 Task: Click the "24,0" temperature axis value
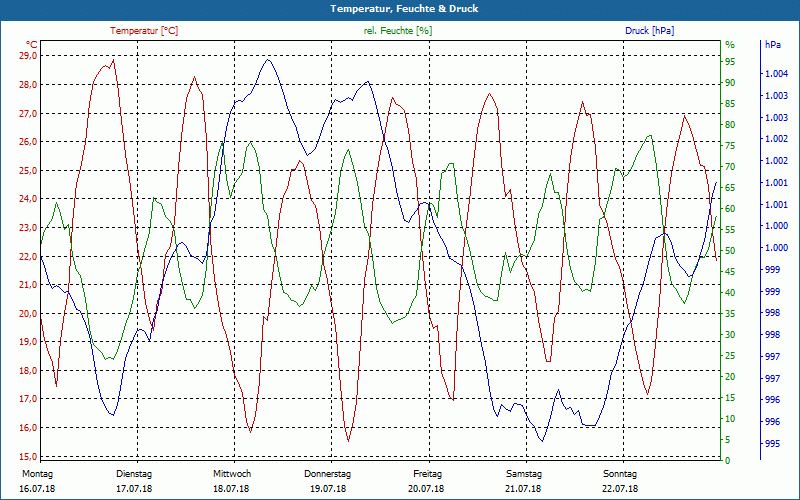coord(28,199)
